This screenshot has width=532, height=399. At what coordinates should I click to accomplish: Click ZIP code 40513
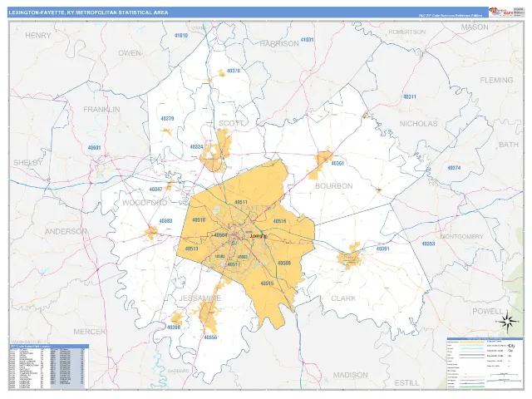[191, 249]
